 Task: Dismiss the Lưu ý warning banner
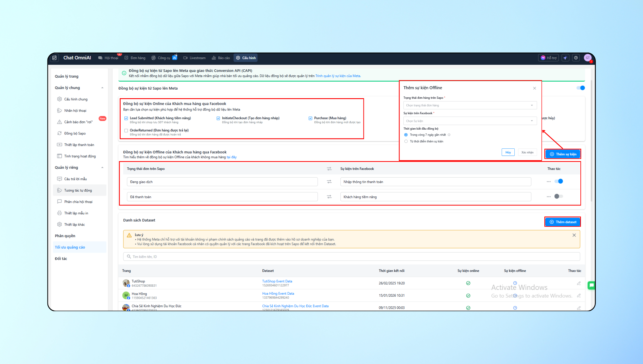point(574,235)
